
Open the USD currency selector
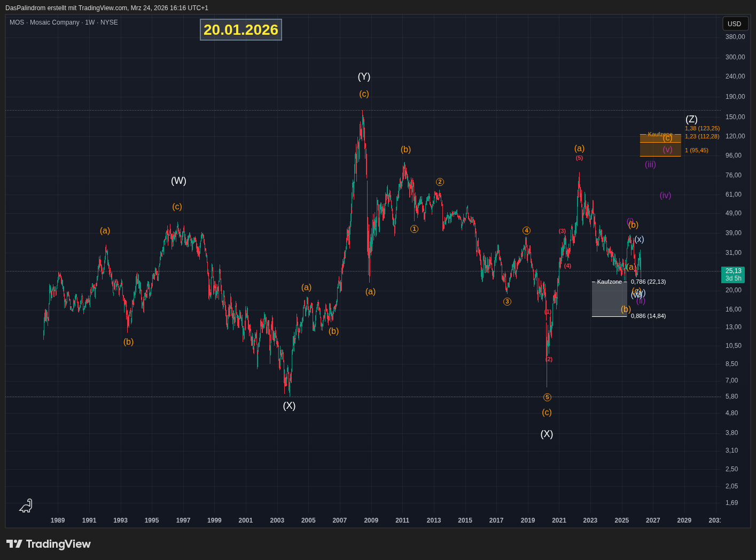[x=735, y=24]
